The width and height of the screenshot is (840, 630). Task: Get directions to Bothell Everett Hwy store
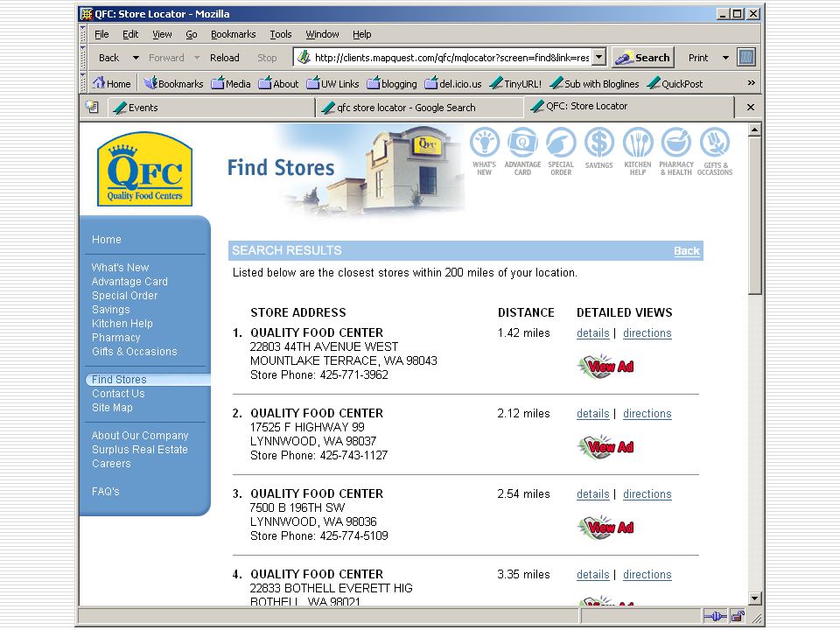pos(647,574)
